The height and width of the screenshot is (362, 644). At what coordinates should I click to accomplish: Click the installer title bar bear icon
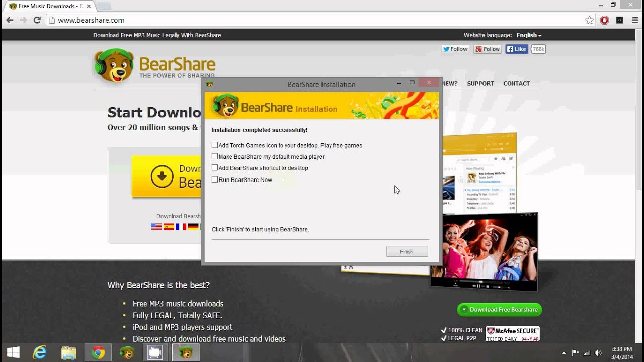click(209, 84)
